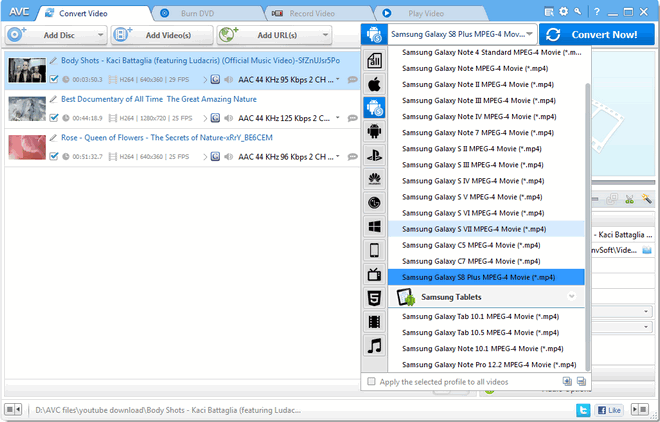Select the Android devices category icon

374,132
